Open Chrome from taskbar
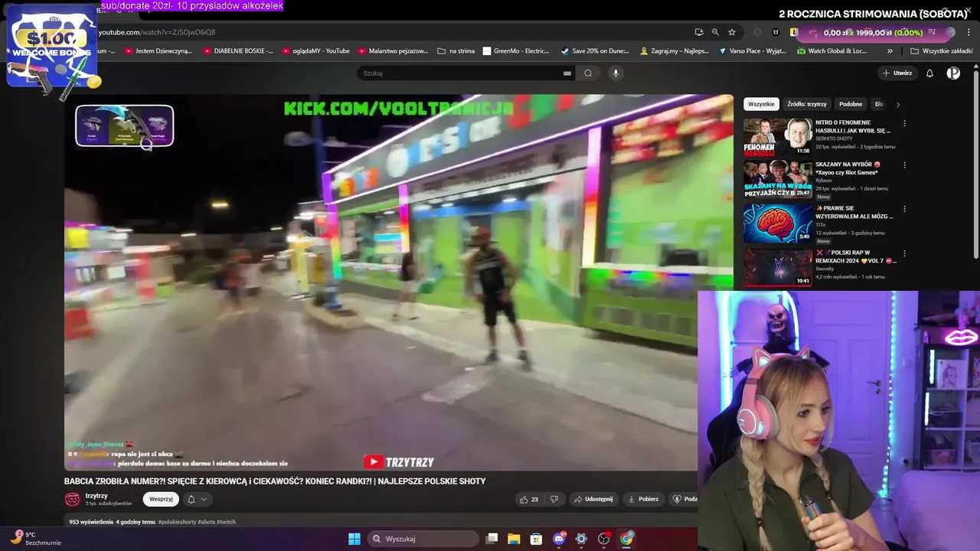Image resolution: width=980 pixels, height=551 pixels. pos(626,539)
